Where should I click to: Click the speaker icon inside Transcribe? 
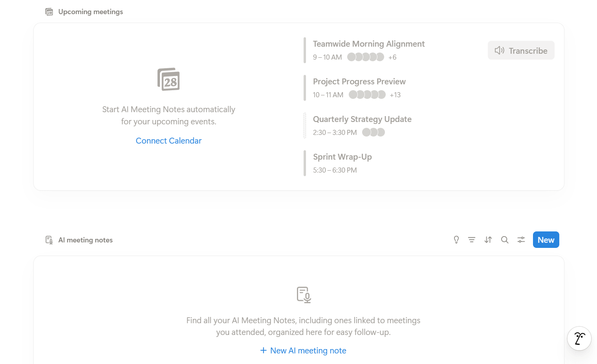pos(500,50)
